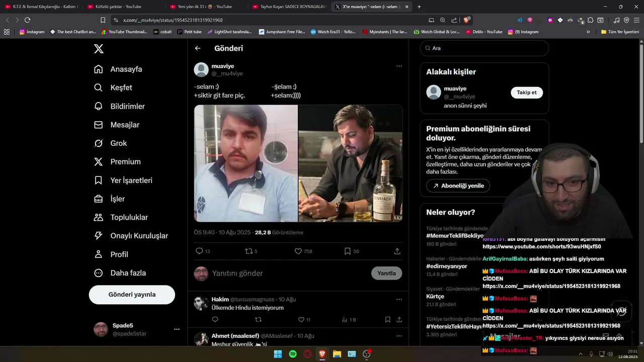The width and height of the screenshot is (644, 362).
Task: Open cobalt bookmark
Action: click(162, 32)
